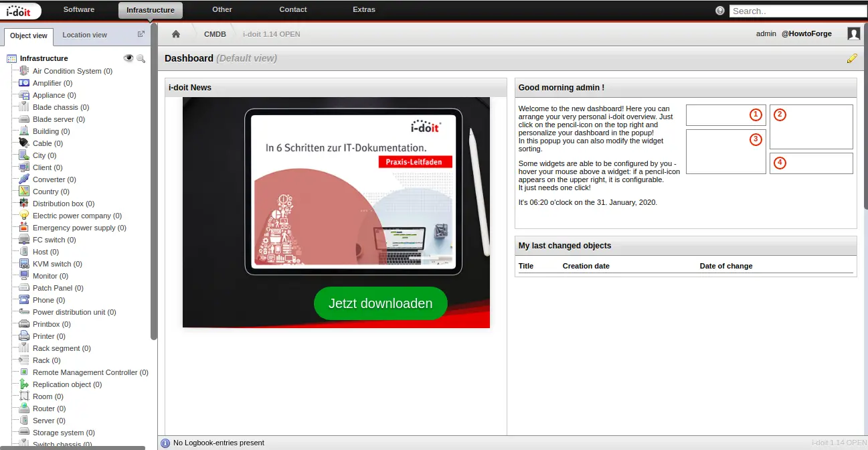Click the logbook info icon in status bar
The height and width of the screenshot is (450, 868).
point(165,443)
